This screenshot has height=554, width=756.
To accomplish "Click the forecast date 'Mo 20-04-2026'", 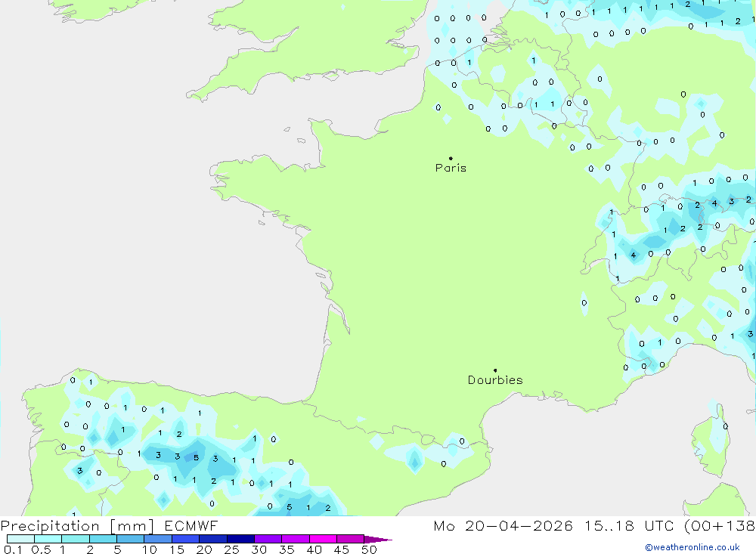I will coord(503,526).
